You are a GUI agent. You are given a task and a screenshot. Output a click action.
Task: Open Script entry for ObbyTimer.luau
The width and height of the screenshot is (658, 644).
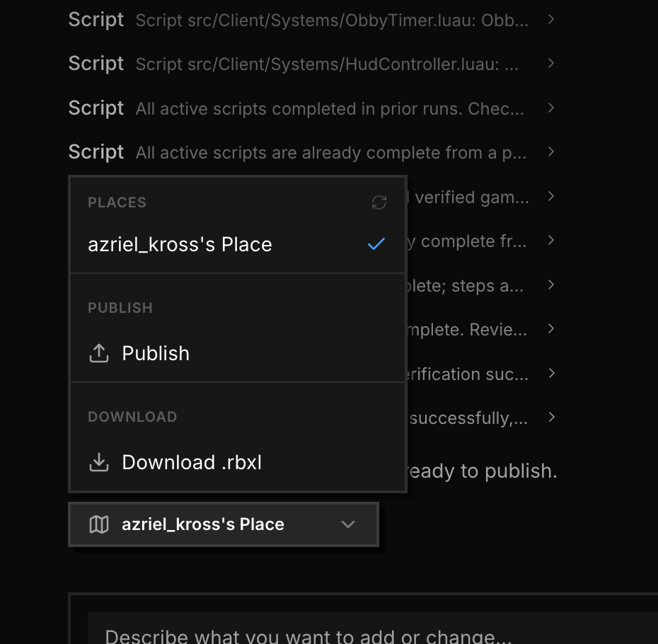(311, 20)
